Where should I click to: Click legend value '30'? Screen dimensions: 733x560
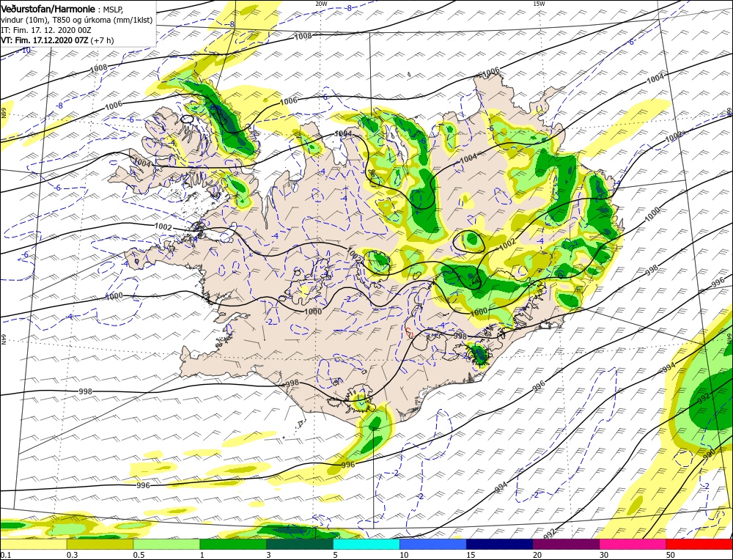tap(603, 554)
